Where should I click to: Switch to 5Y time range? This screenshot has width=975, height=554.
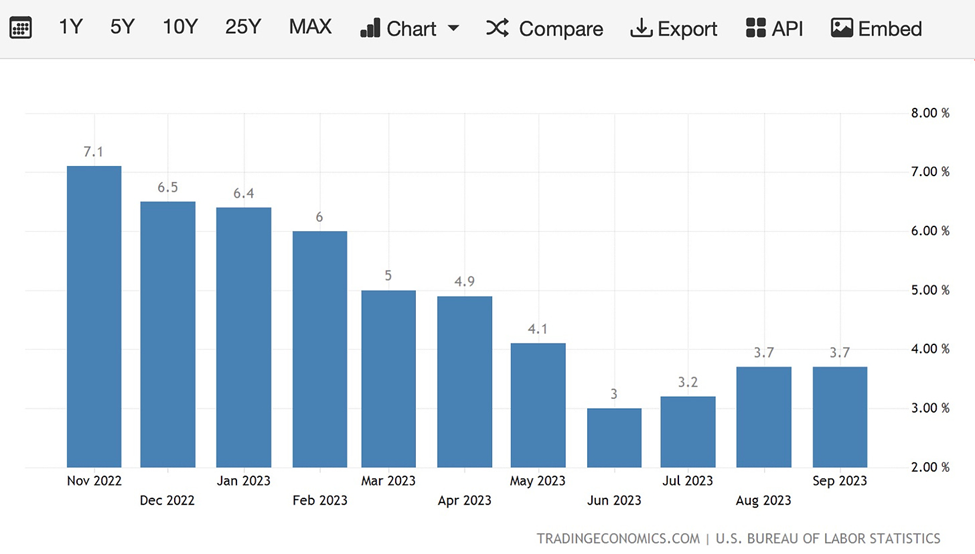(x=122, y=27)
